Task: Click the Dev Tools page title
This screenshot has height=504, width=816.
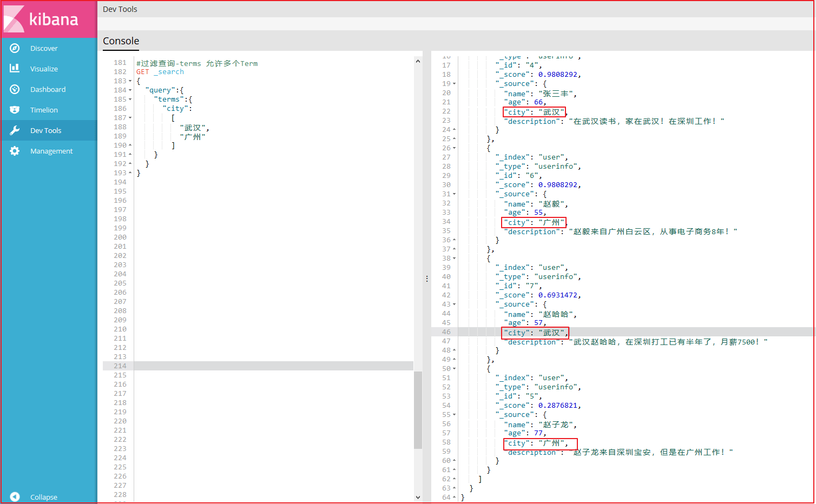Action: [x=120, y=9]
